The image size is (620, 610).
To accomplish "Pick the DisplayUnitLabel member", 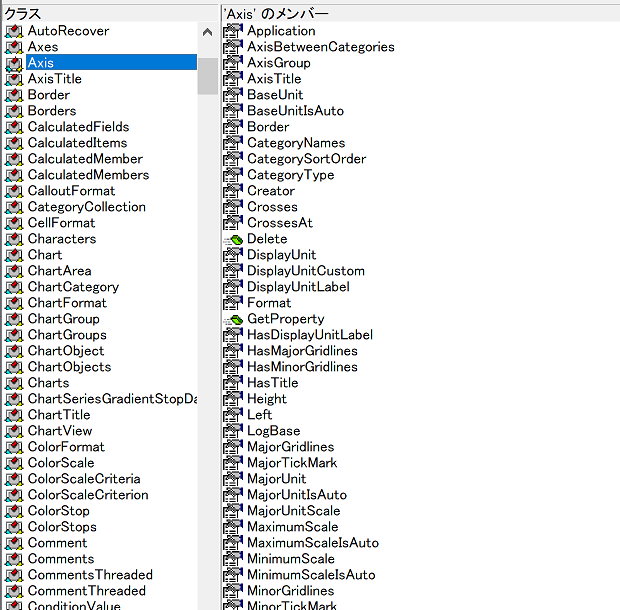I will (298, 287).
